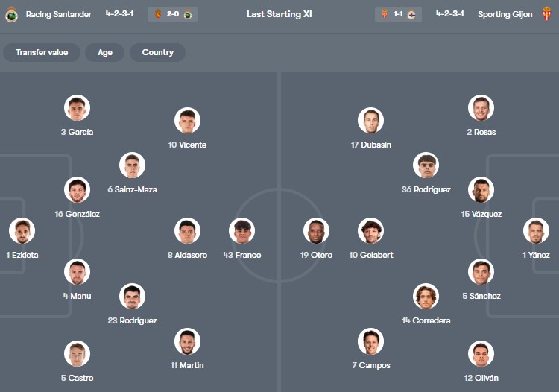Screen dimensions: 559x392
Task: Select the Sporting Gijon team name
Action: tap(505, 15)
